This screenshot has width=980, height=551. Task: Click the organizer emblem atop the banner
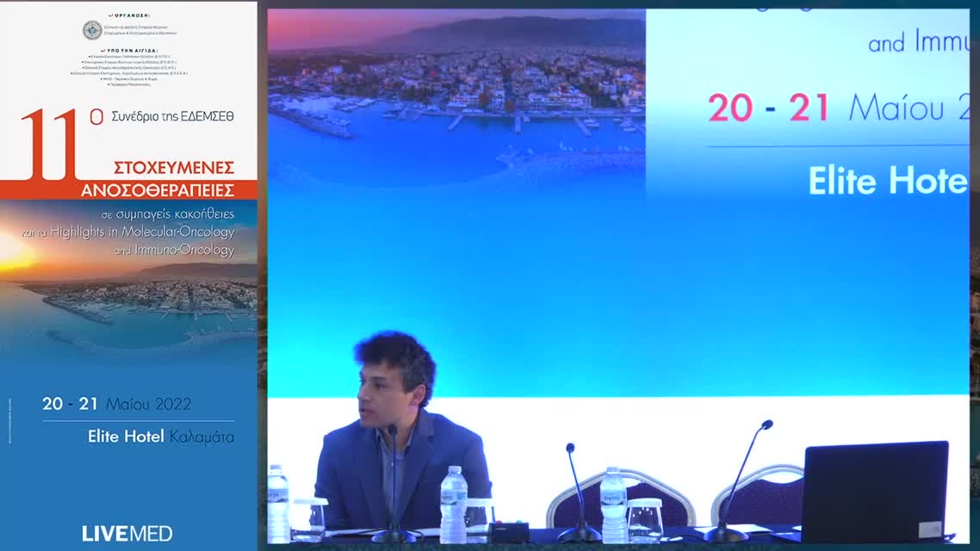point(92,30)
